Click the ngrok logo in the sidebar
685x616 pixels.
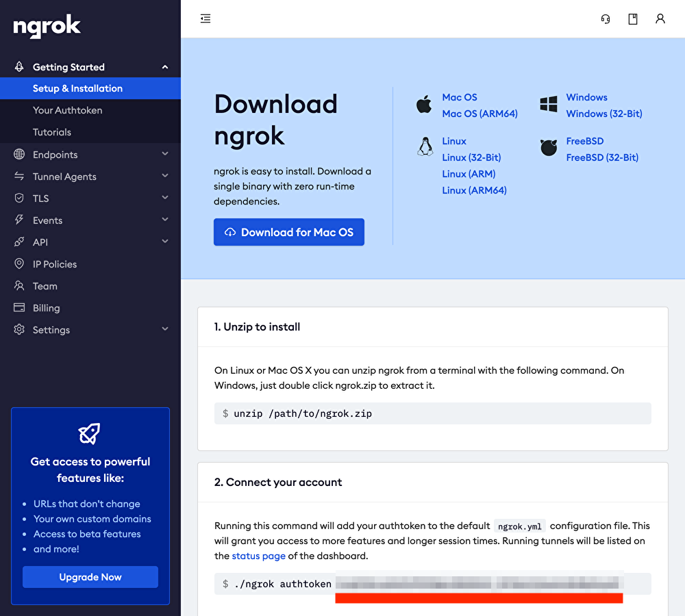pos(47,26)
